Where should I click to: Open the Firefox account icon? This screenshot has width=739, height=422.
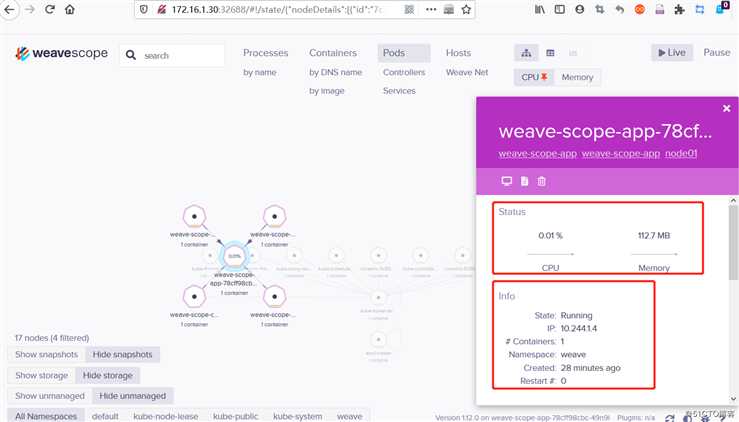click(580, 9)
